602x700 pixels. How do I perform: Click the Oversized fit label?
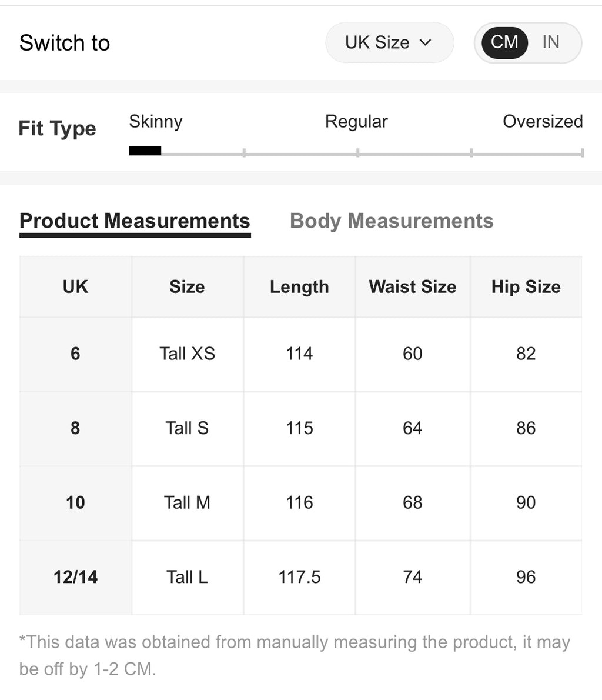point(542,121)
